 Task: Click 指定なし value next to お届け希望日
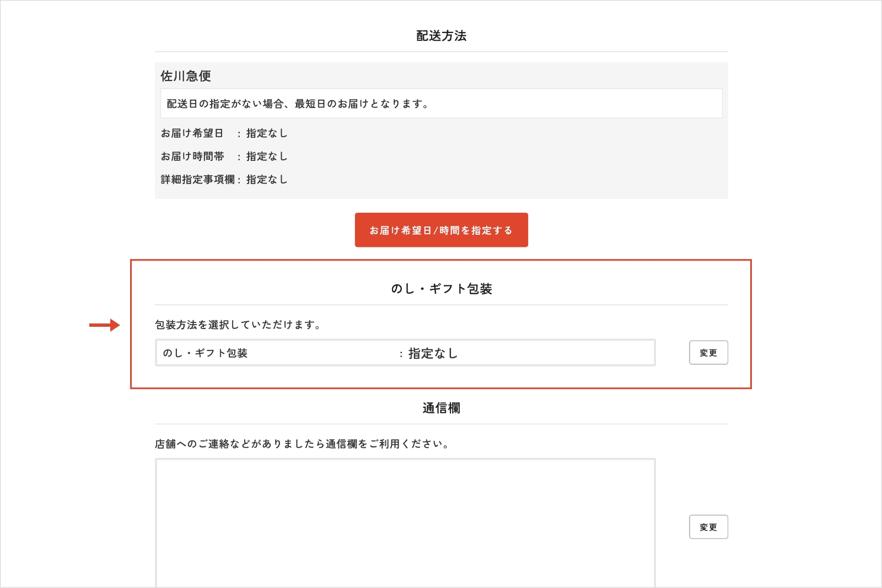(267, 133)
